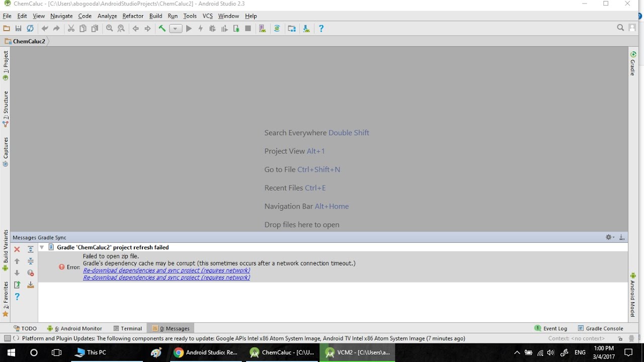Image resolution: width=644 pixels, height=362 pixels.
Task: Save all files via floppy icon
Action: pyautogui.click(x=18, y=29)
